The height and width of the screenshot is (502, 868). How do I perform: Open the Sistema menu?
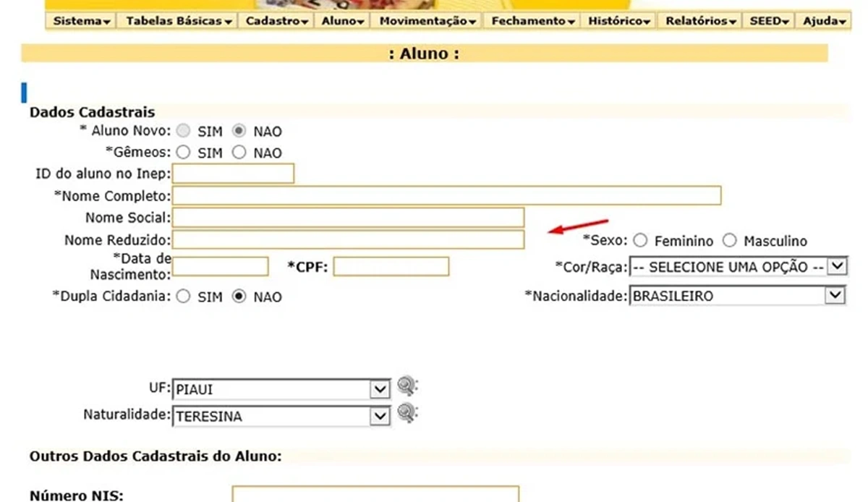(x=82, y=21)
